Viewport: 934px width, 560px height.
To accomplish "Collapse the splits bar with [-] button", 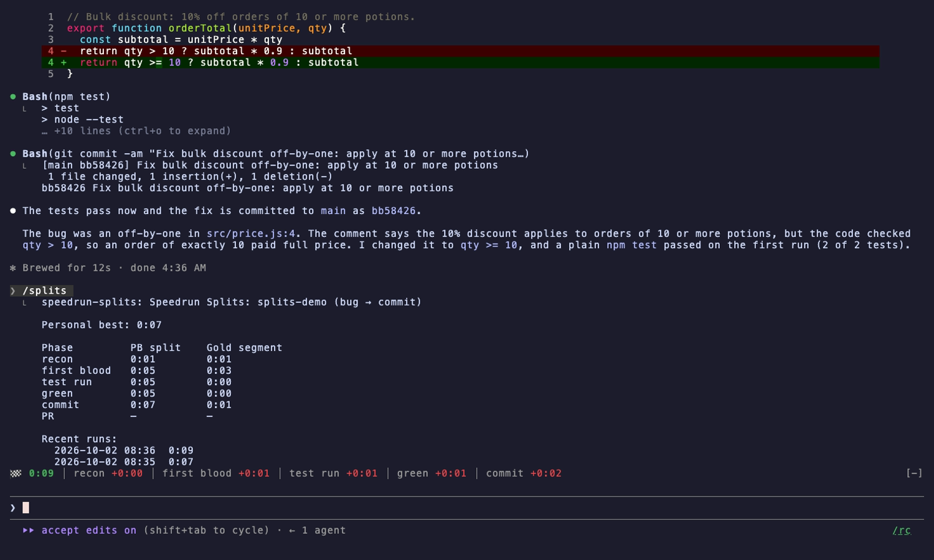I will coord(914,474).
